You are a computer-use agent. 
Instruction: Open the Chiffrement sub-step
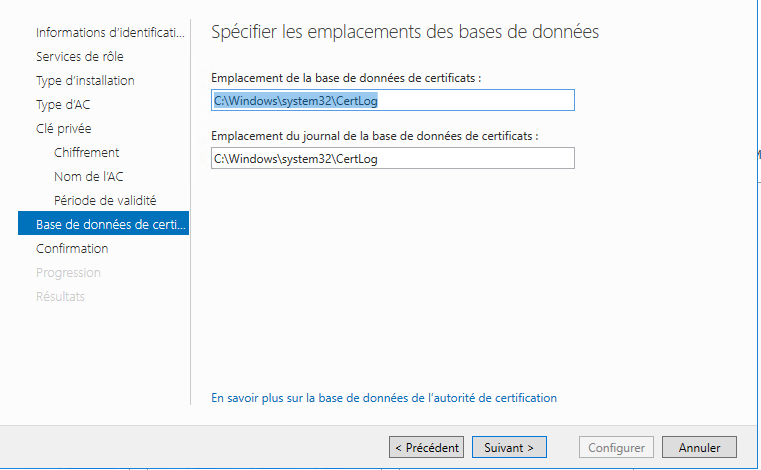86,152
